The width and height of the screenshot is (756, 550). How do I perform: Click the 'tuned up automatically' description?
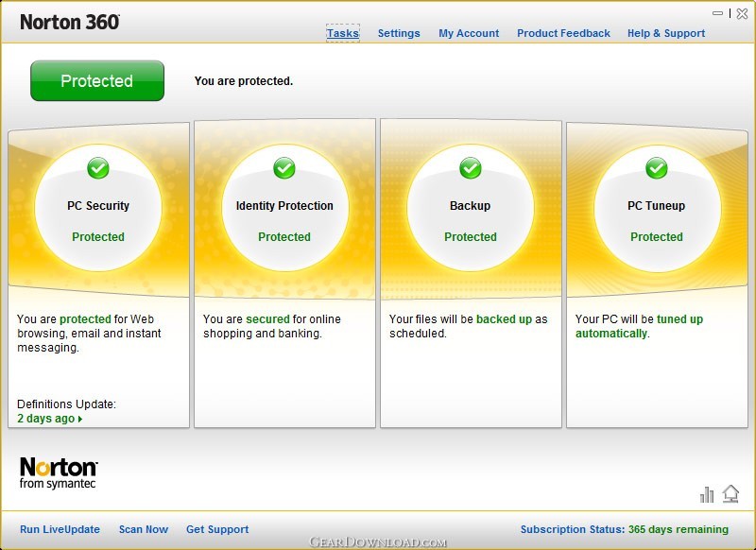pyautogui.click(x=640, y=326)
